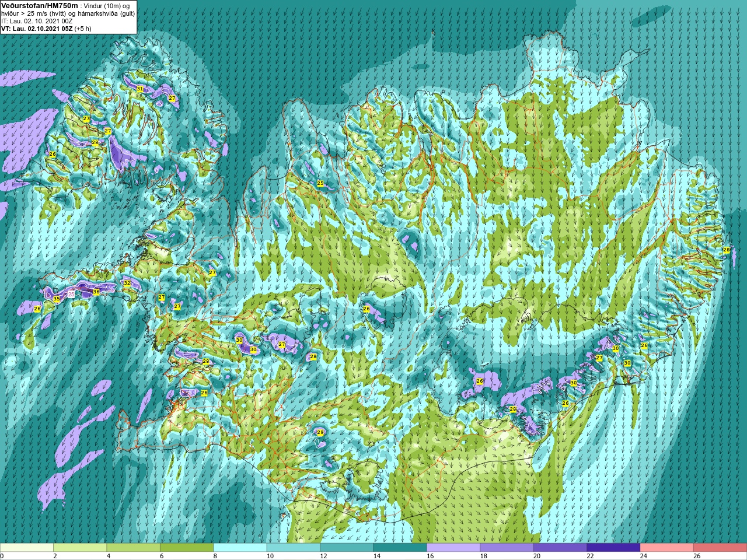Pick the 10–12 m/s turquoise legend swatch
This screenshot has height=560, width=747.
point(294,548)
